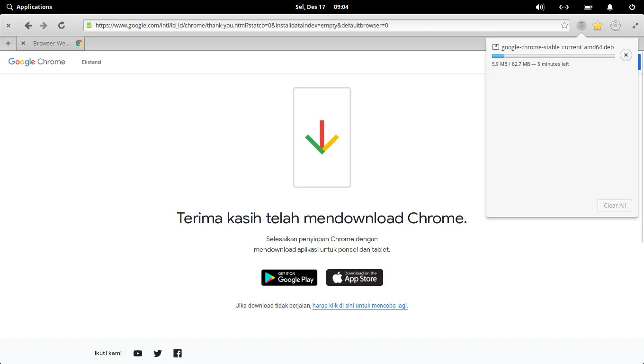This screenshot has height=364, width=644.
Task: Open the session power menu
Action: pos(632,7)
